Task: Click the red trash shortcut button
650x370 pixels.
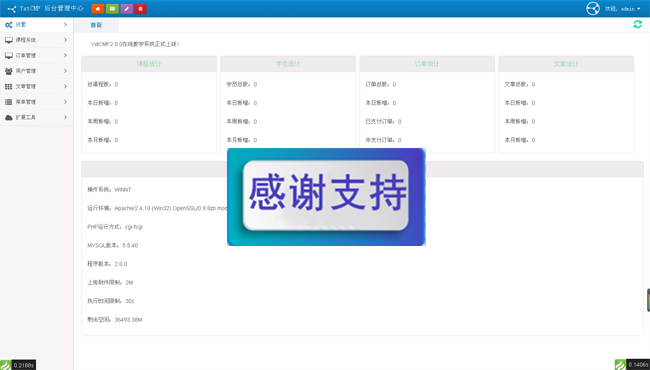Action: click(x=141, y=9)
